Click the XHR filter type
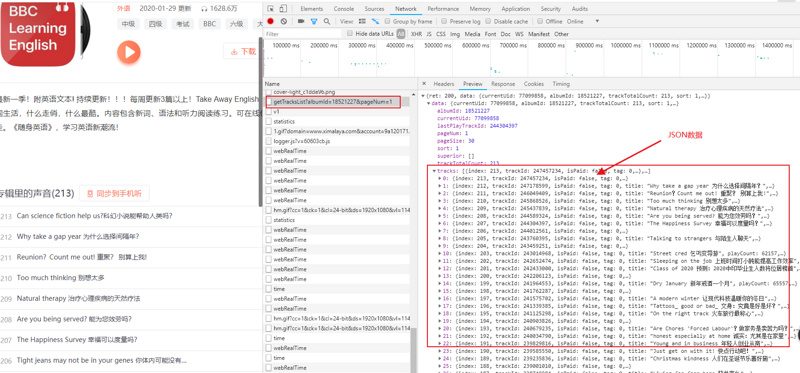The width and height of the screenshot is (800, 373). [x=416, y=34]
